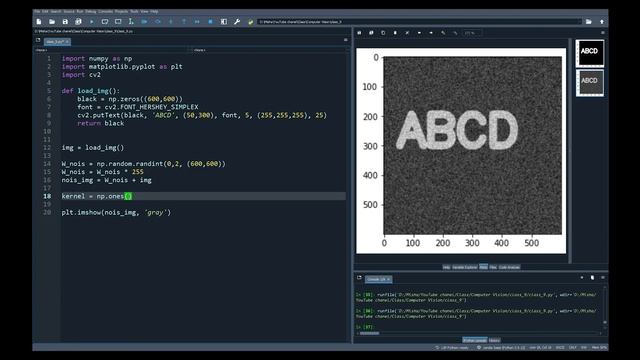Browse working directory folder icon
Image resolution: width=640 pixels, height=360 pixels.
tap(589, 22)
